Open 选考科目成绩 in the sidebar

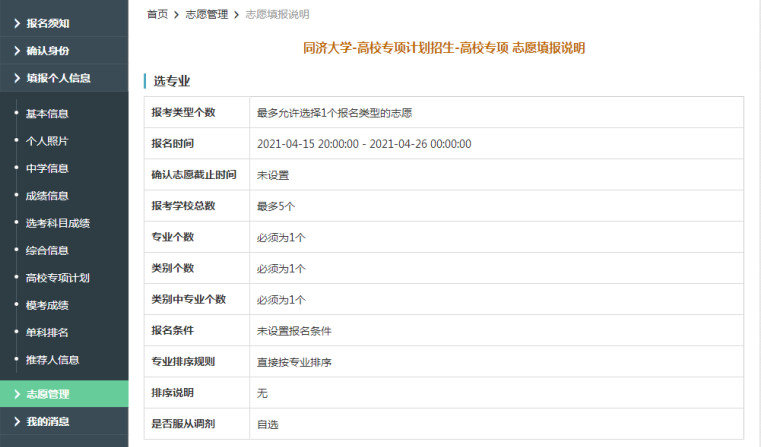click(x=58, y=223)
